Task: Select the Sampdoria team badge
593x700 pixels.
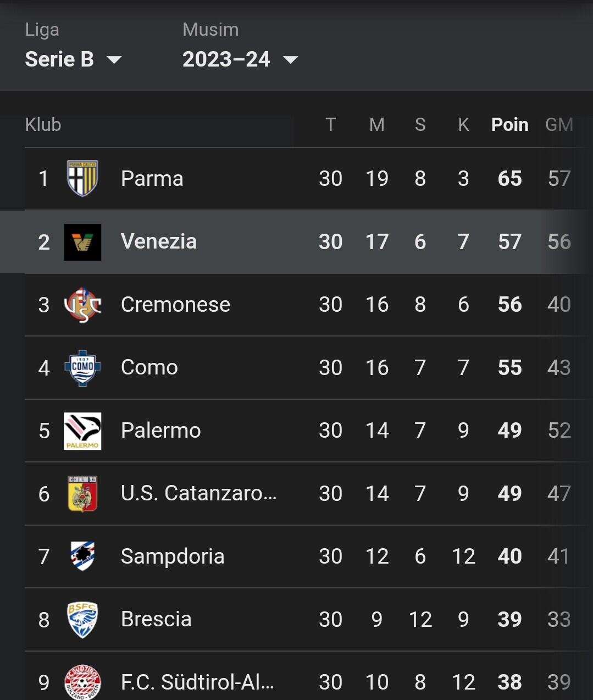Action: [82, 556]
